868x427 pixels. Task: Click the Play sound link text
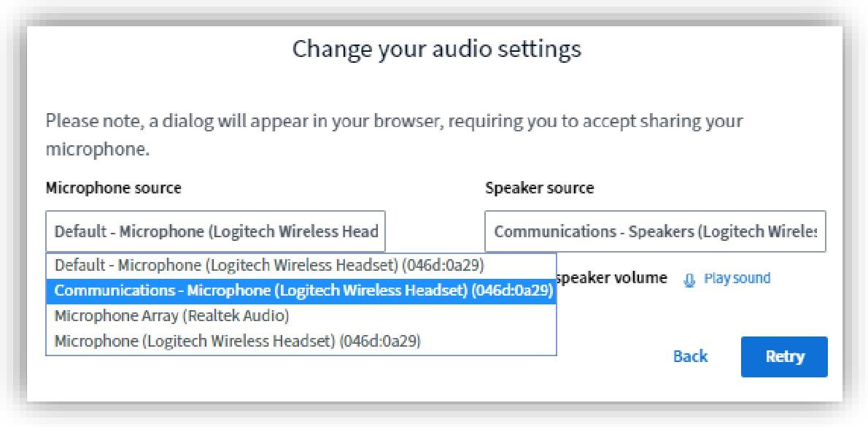click(737, 278)
